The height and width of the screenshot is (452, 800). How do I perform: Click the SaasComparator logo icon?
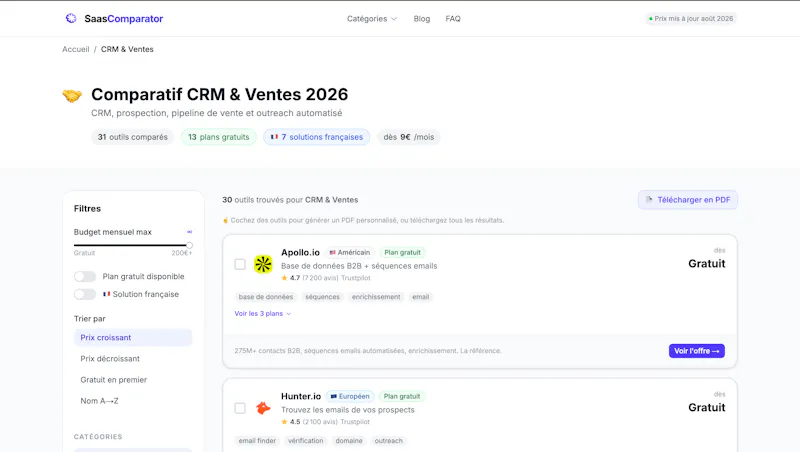pyautogui.click(x=71, y=18)
